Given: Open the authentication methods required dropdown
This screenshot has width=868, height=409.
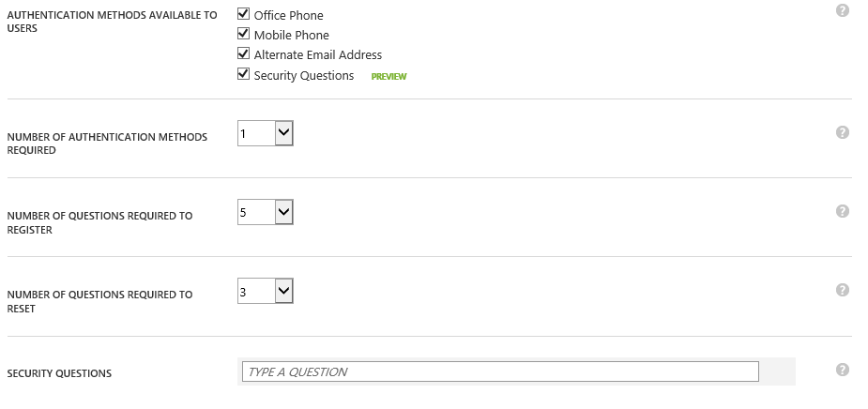Looking at the screenshot, I should click(x=284, y=134).
